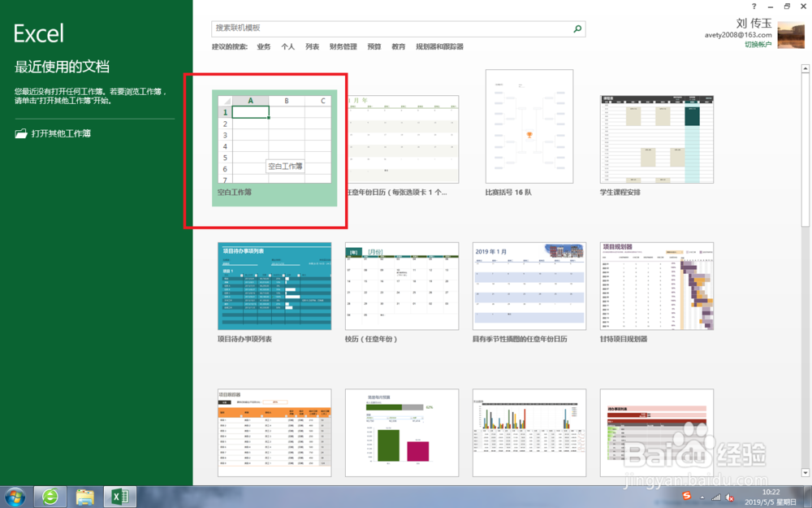The width and height of the screenshot is (812, 508).
Task: Click the 空白工作簿 caption text
Action: tap(235, 193)
